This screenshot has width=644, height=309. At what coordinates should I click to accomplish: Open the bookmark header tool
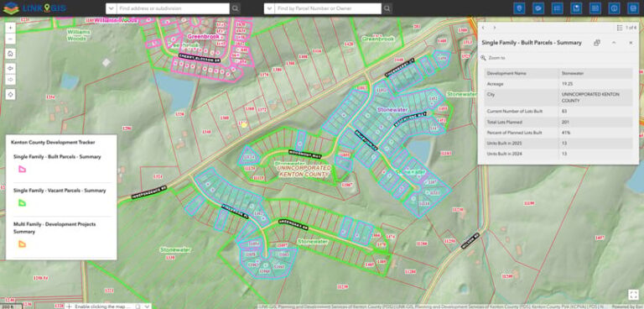[576, 8]
